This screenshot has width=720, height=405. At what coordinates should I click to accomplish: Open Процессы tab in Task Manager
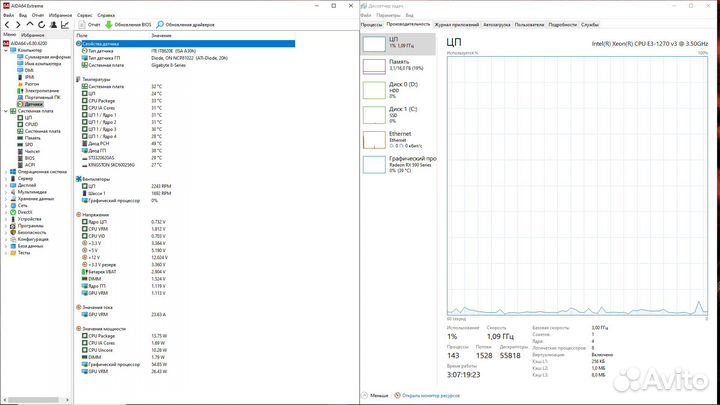[371, 25]
